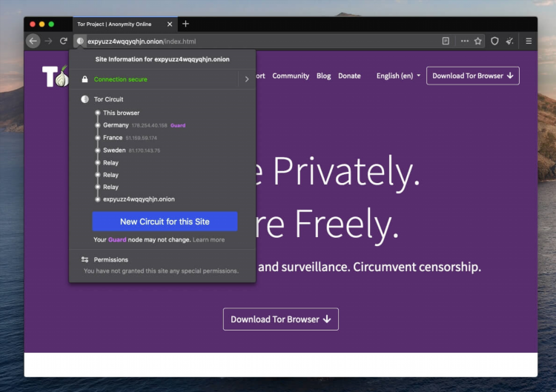Open the Blog nav link

(x=324, y=76)
